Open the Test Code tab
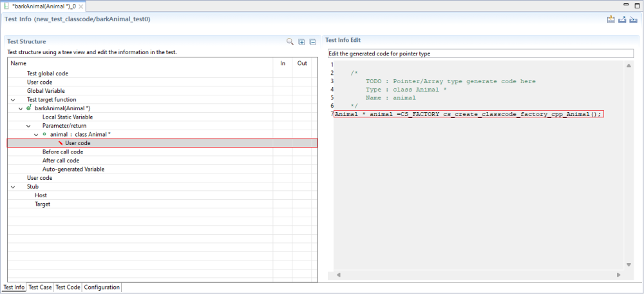Image resolution: width=644 pixels, height=294 pixels. pos(68,288)
